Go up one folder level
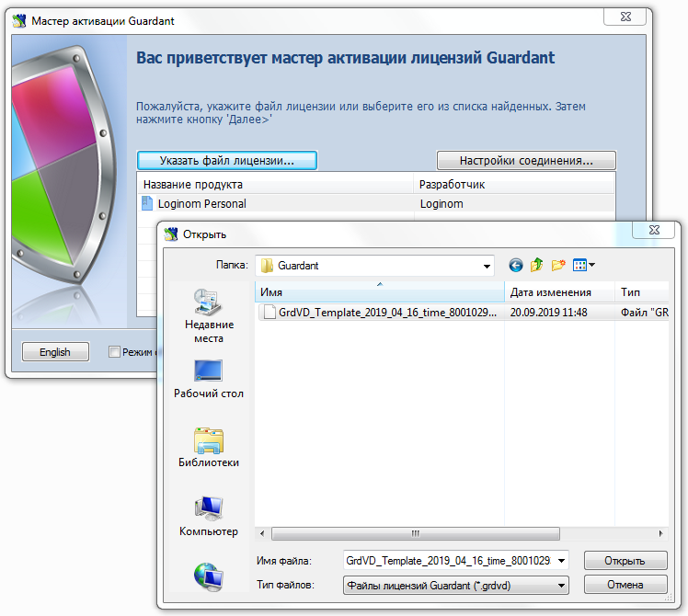 (536, 266)
